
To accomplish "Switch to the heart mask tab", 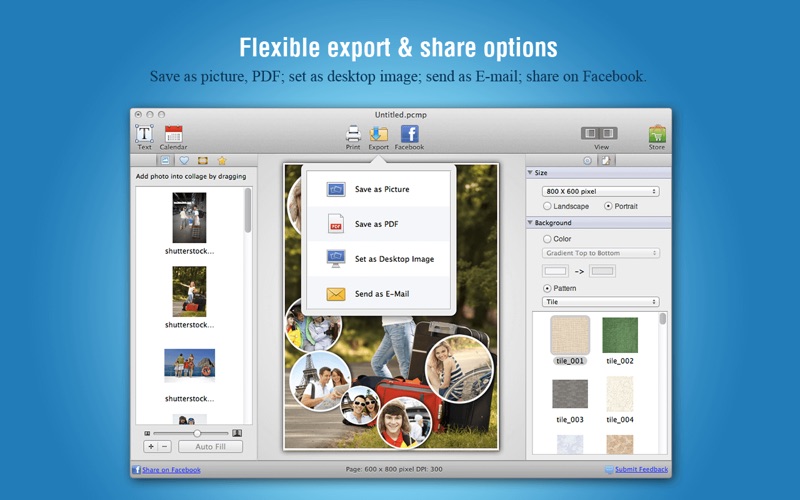I will tap(184, 160).
